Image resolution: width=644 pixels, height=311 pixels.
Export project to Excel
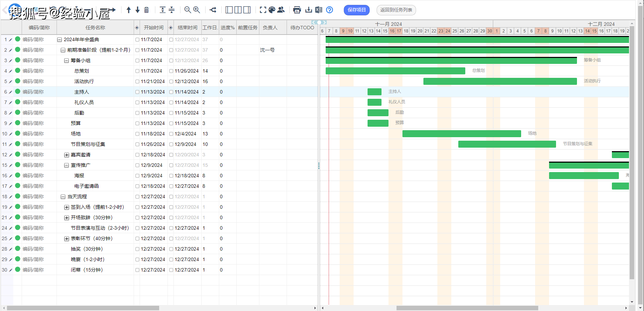click(x=319, y=10)
